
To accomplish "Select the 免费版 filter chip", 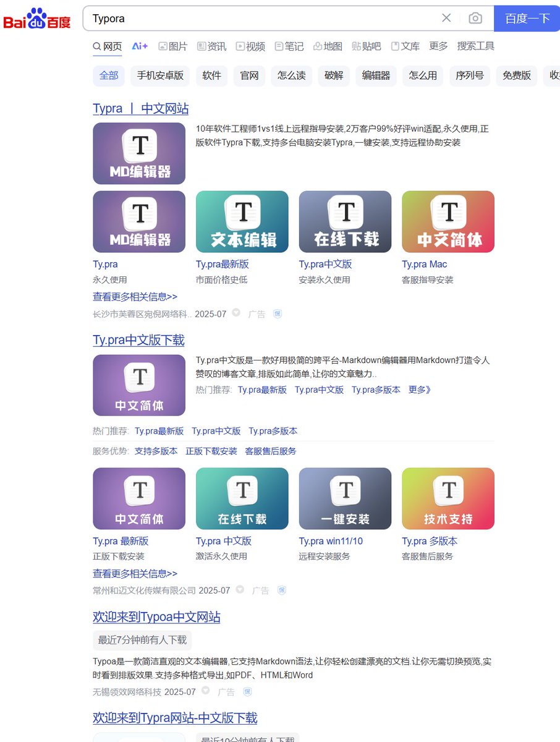I will click(x=517, y=75).
